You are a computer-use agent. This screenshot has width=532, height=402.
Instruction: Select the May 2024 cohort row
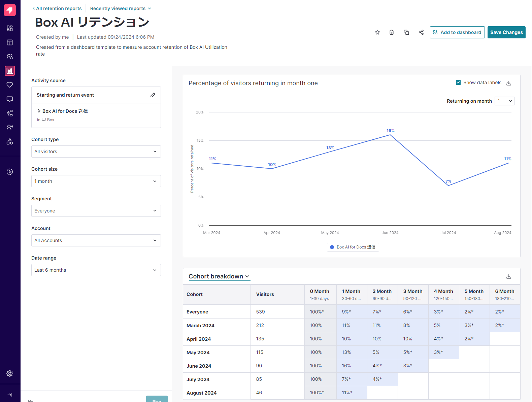(352, 352)
